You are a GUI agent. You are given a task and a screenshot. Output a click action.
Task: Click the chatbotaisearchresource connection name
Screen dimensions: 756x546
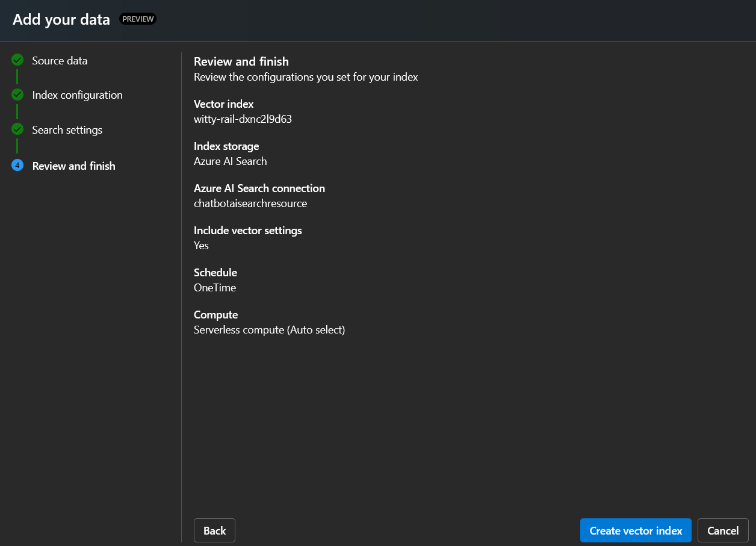coord(250,203)
